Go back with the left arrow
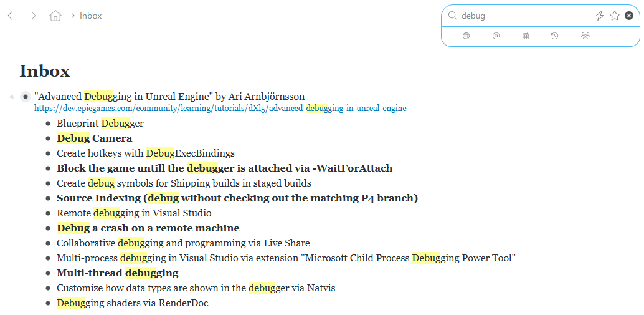Screen dimensions: 644x315 10,16
